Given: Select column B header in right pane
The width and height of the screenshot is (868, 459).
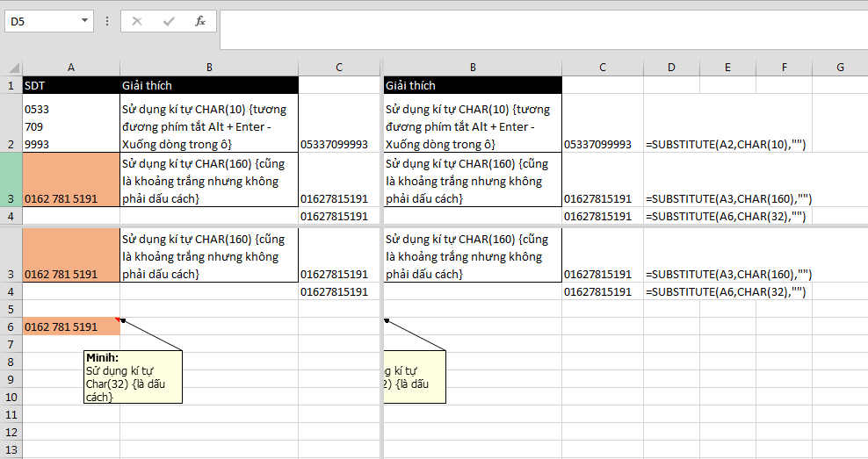Looking at the screenshot, I should [x=473, y=68].
